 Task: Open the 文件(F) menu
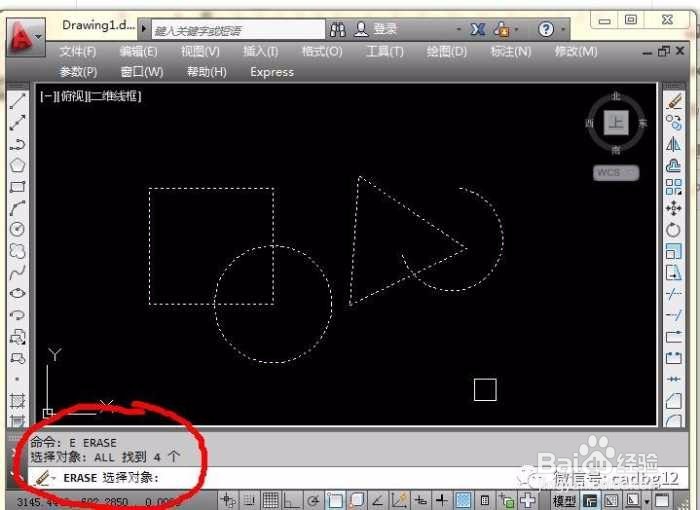(x=78, y=52)
